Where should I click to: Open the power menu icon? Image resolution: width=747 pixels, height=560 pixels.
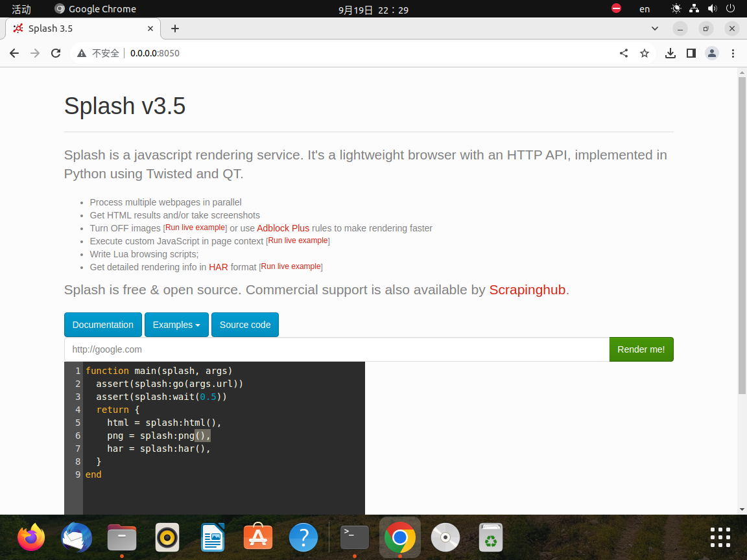[x=730, y=8]
